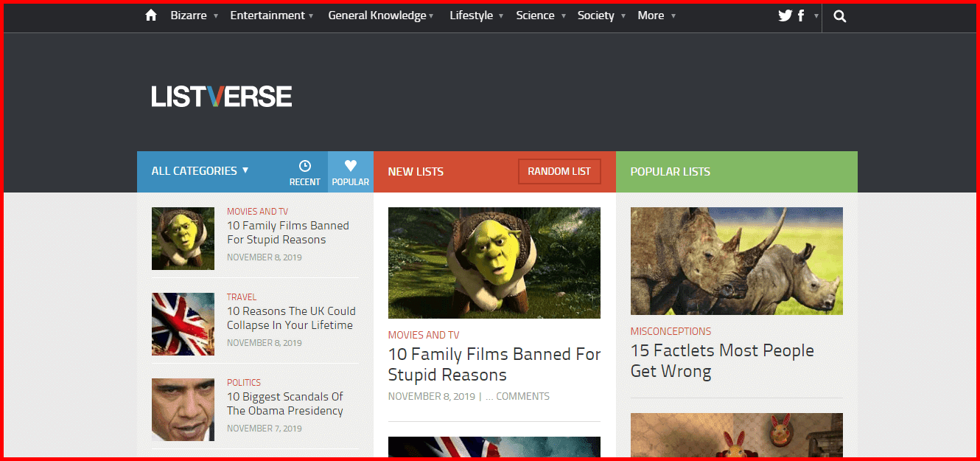Click the November 8, 2019 date under the main headline
Image resolution: width=980 pixels, height=461 pixels.
coord(432,396)
